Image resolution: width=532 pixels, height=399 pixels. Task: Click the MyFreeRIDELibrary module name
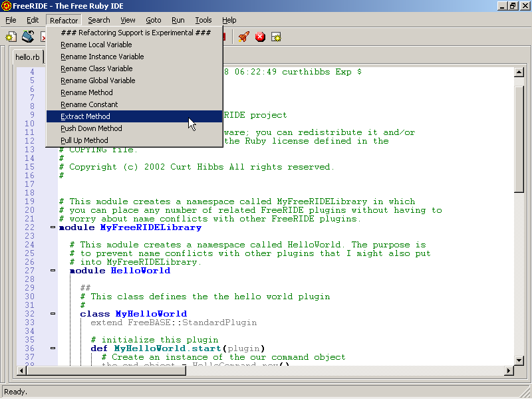click(x=151, y=227)
